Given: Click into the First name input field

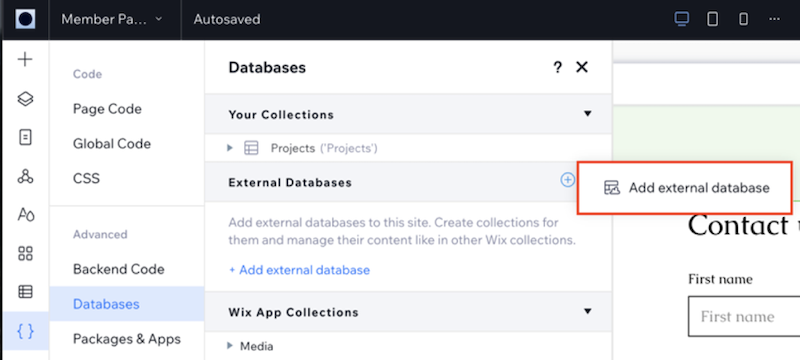Looking at the screenshot, I should (744, 316).
